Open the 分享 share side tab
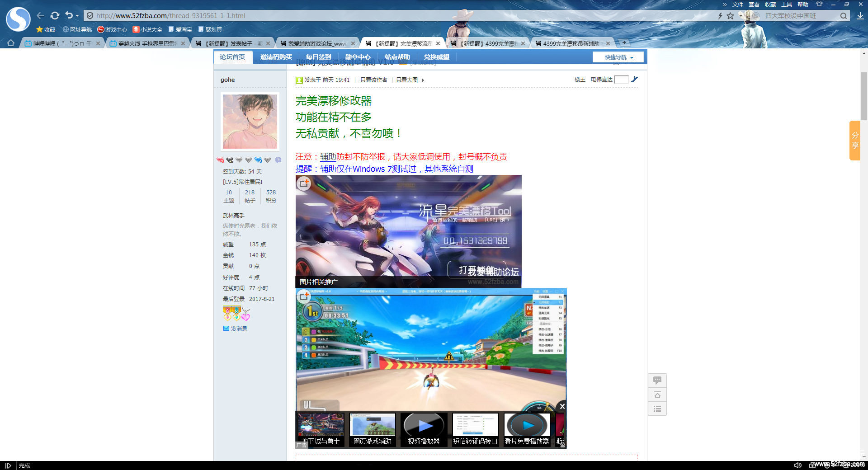Screen dimensions: 868x470 pos(854,141)
